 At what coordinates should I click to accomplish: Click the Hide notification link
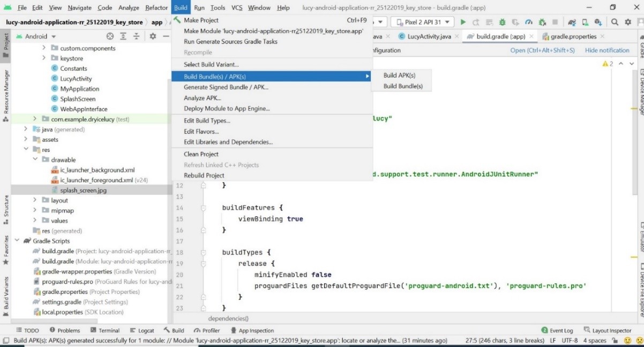coord(607,50)
